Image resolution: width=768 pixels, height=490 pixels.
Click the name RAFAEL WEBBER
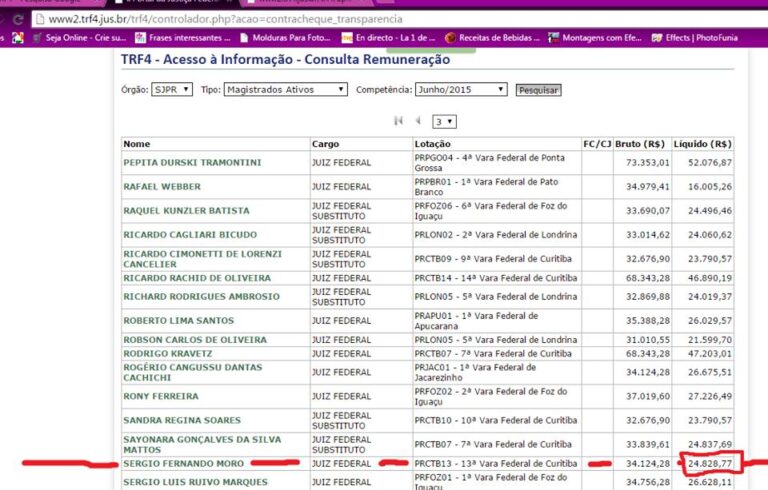coord(161,187)
